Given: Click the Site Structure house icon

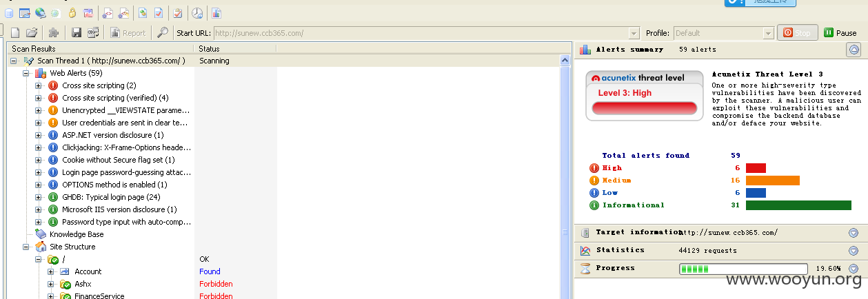Looking at the screenshot, I should click(41, 247).
